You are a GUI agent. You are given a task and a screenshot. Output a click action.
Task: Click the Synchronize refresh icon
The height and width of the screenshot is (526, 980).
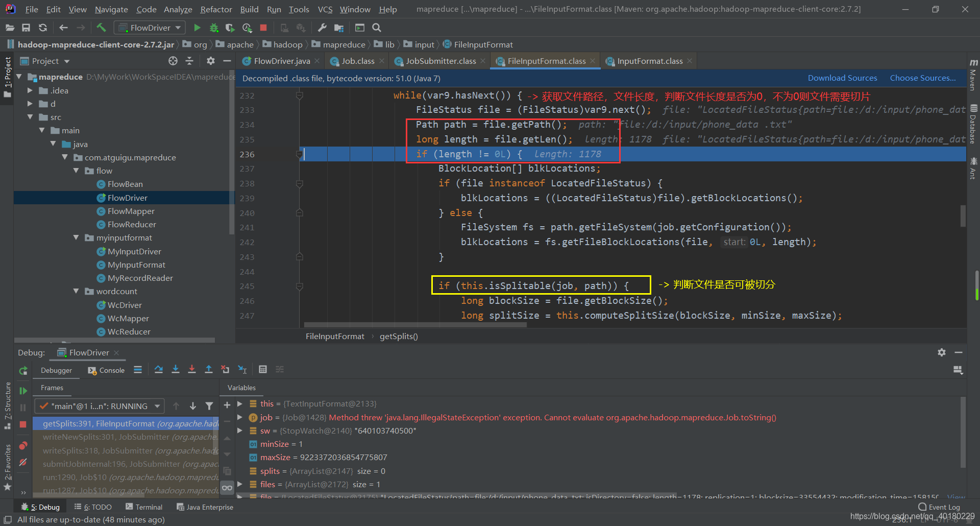tap(43, 28)
